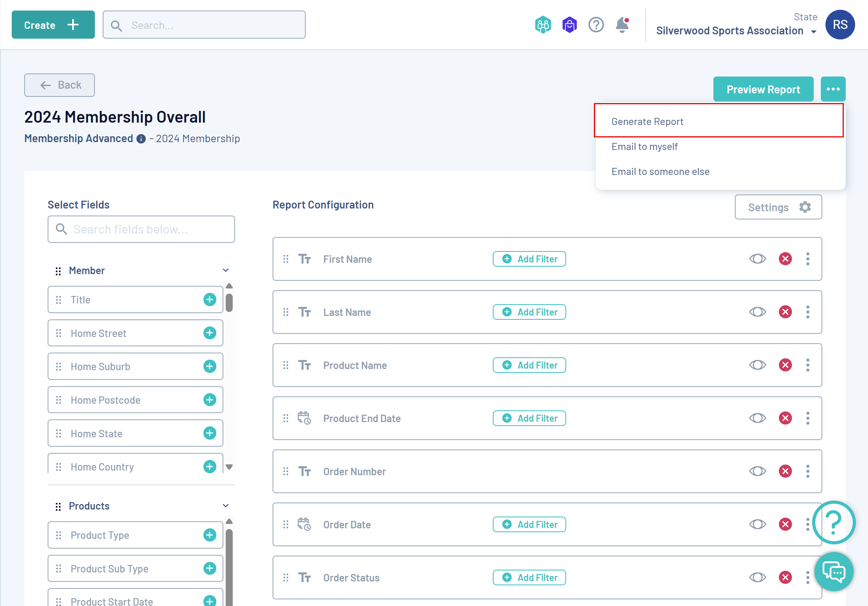Viewport: 868px width, 606px height.
Task: Choose Email to someone else option
Action: pos(660,172)
